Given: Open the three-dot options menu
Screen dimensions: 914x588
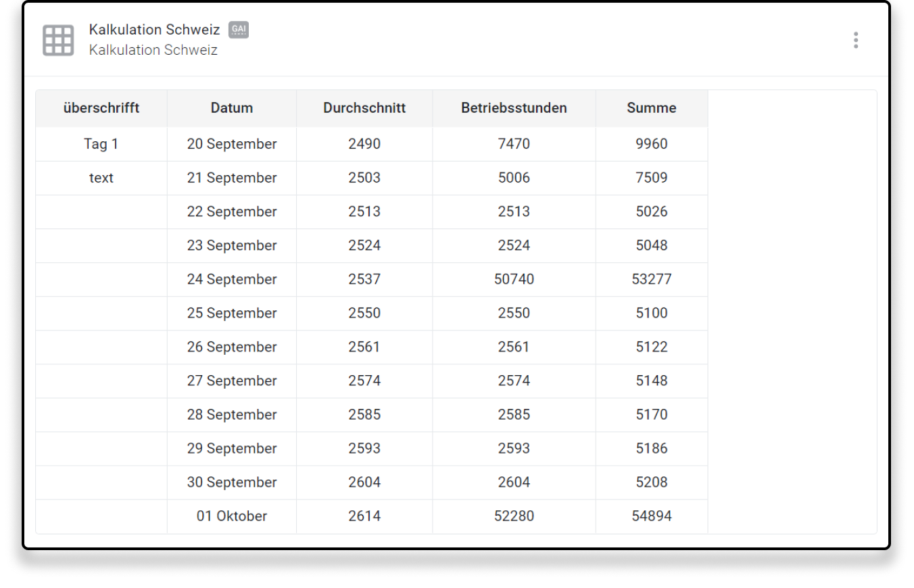Looking at the screenshot, I should click(855, 41).
